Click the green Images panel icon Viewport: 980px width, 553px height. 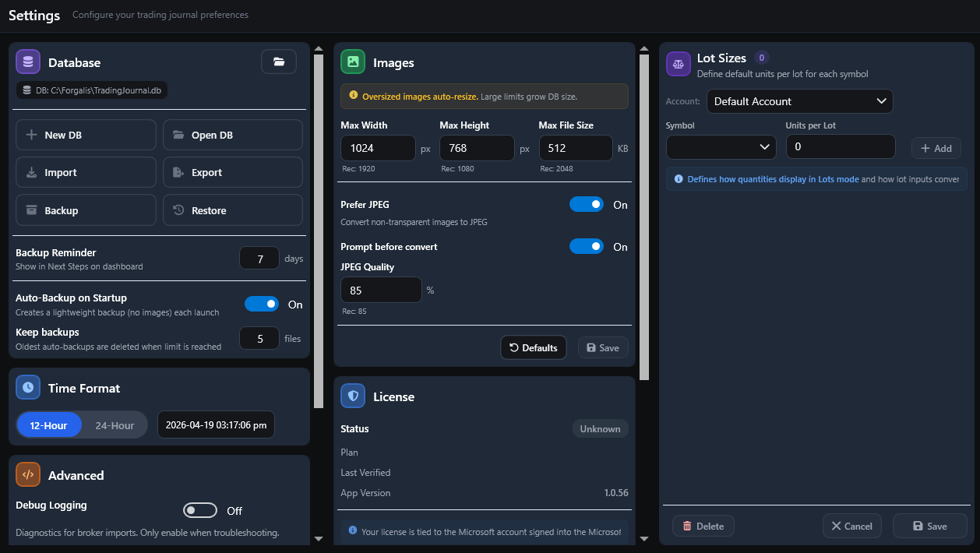[x=353, y=62]
